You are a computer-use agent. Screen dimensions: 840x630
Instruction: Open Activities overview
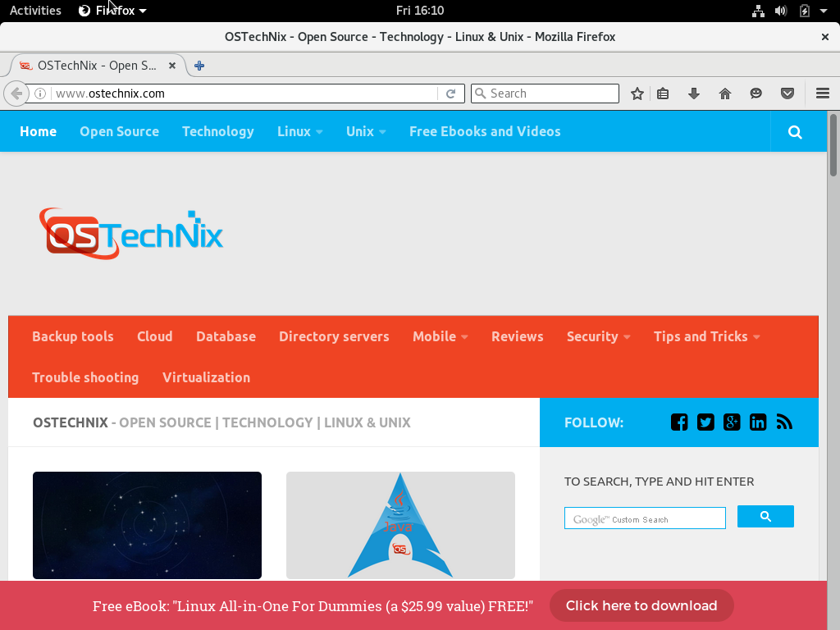35,11
